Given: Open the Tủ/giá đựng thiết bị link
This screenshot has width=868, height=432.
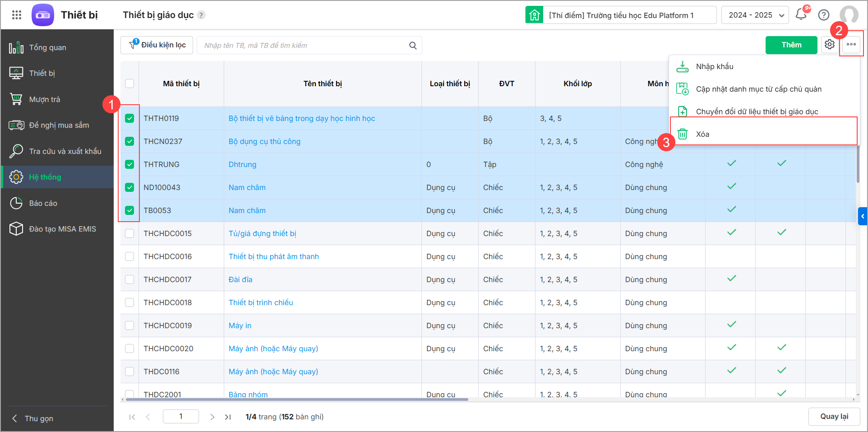Looking at the screenshot, I should coord(262,233).
